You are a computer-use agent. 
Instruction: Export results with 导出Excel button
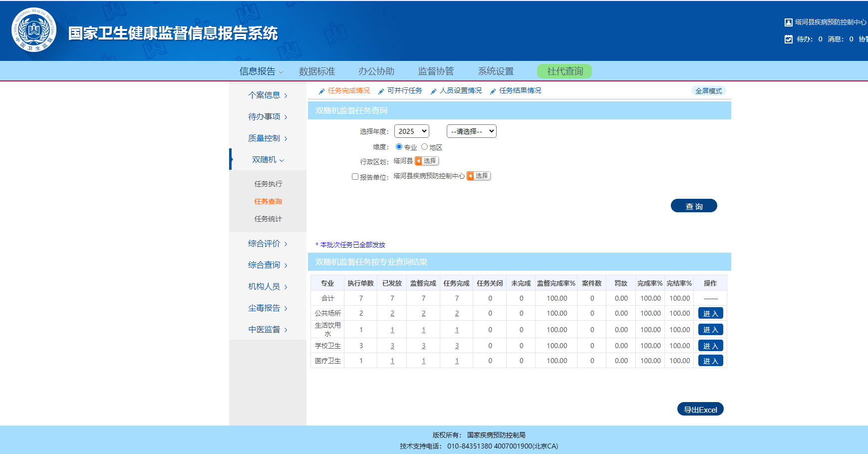pos(700,410)
